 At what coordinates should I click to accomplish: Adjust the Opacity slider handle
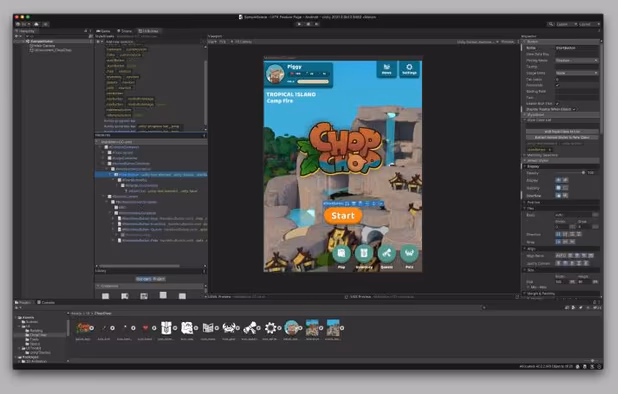click(x=583, y=173)
